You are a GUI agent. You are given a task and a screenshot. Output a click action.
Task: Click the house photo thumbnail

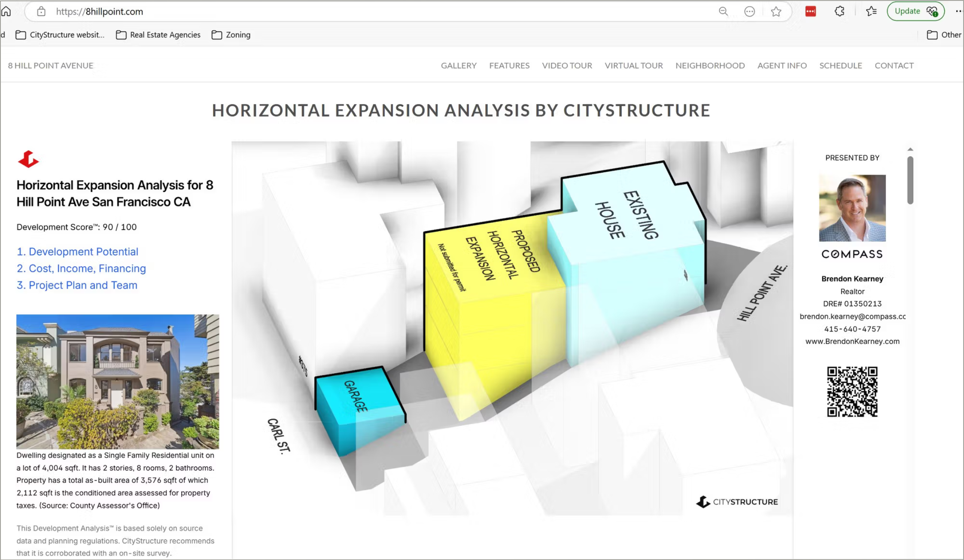coord(118,381)
